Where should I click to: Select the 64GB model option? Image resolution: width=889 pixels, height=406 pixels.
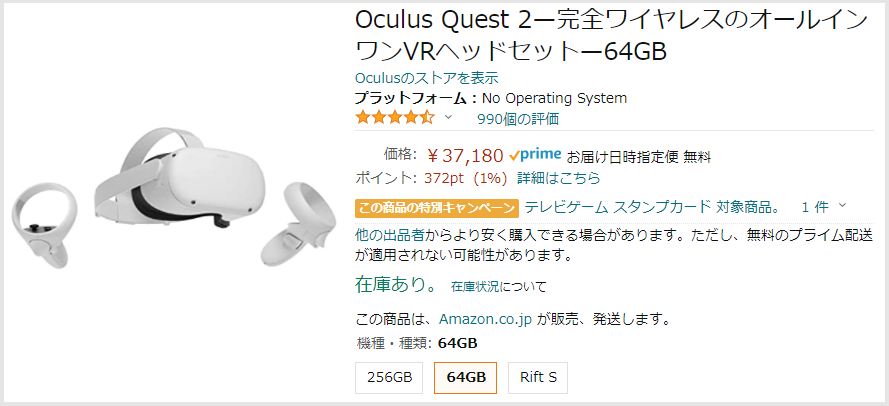tap(466, 378)
